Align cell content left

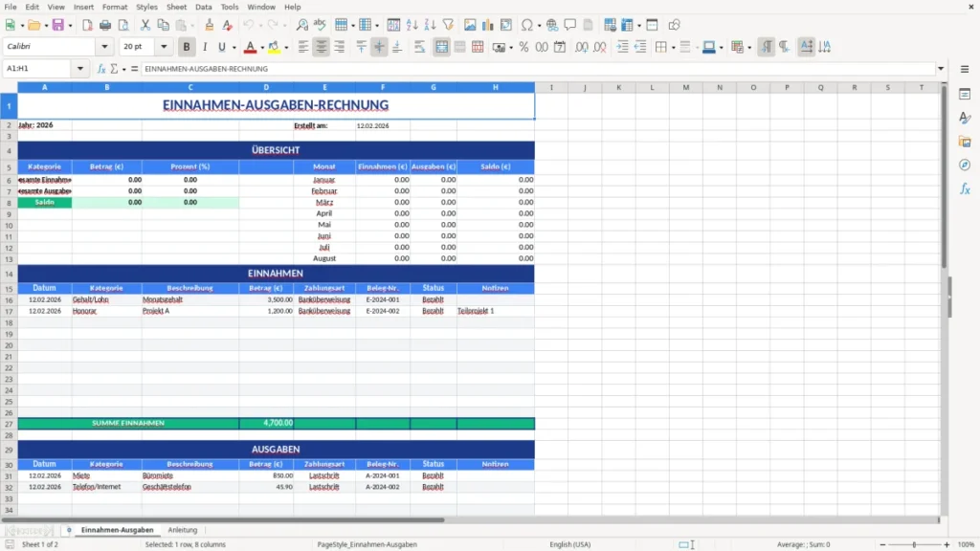coord(303,47)
